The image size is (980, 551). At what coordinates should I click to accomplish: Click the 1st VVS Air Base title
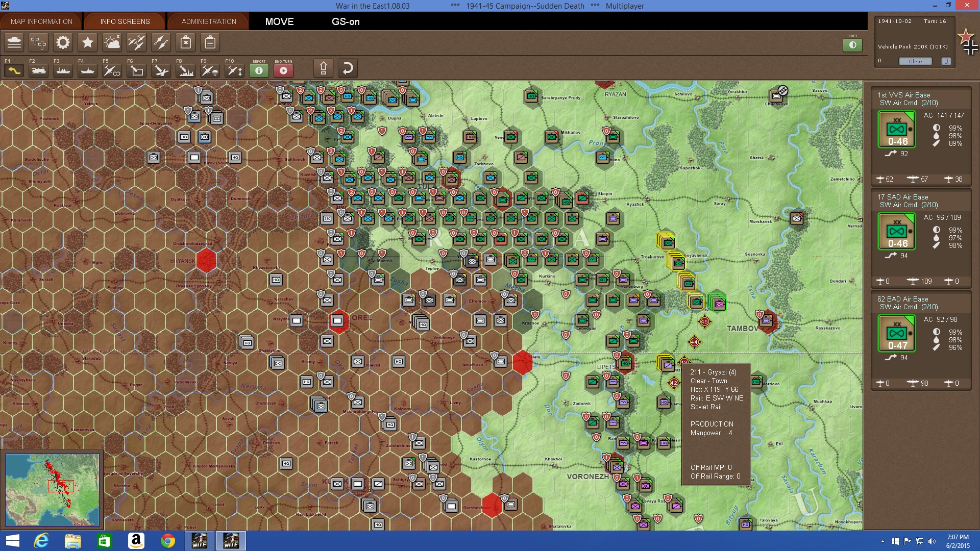tap(903, 95)
